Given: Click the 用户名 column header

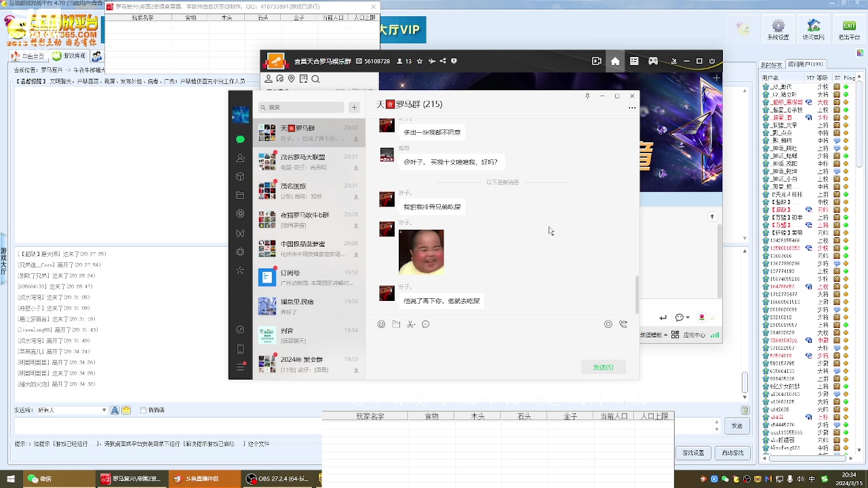Looking at the screenshot, I should 781,79.
